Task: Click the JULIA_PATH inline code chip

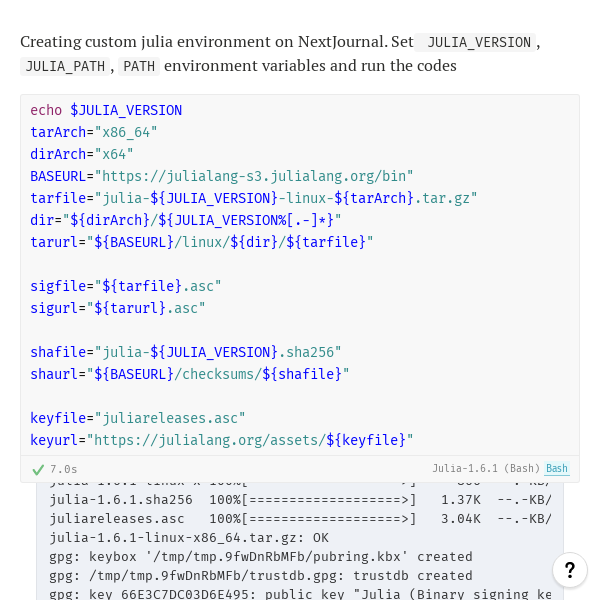Action: coord(65,66)
